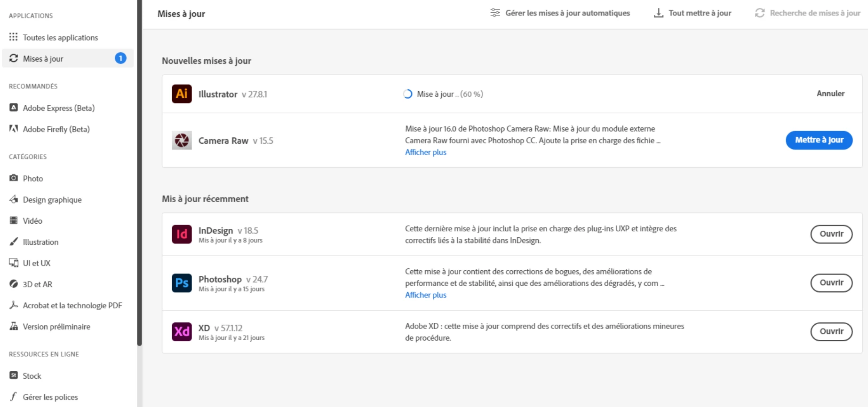
Task: Select the Mises à jour sidebar item
Action: [43, 59]
